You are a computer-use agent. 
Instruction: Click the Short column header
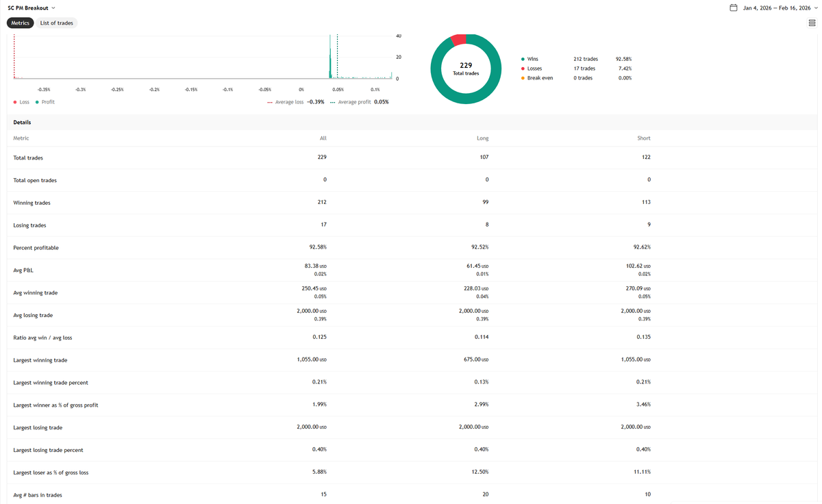tap(644, 138)
